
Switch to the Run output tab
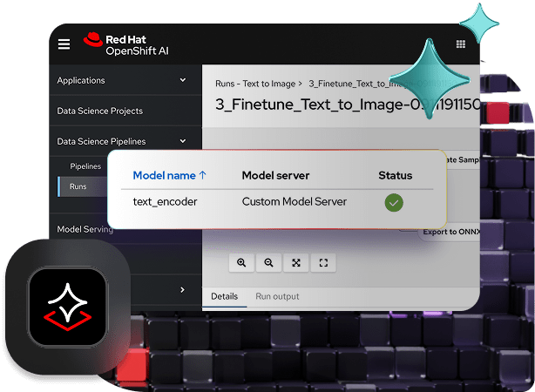pyautogui.click(x=277, y=296)
